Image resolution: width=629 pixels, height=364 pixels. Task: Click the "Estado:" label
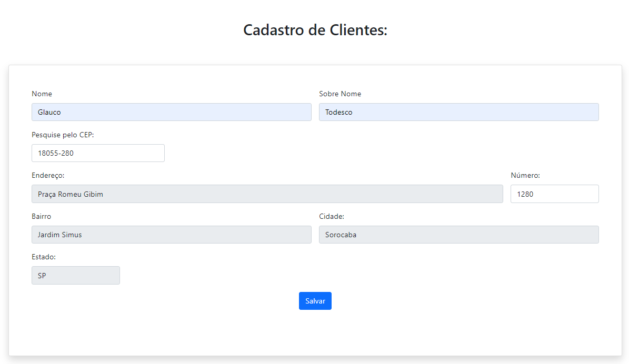pos(43,257)
